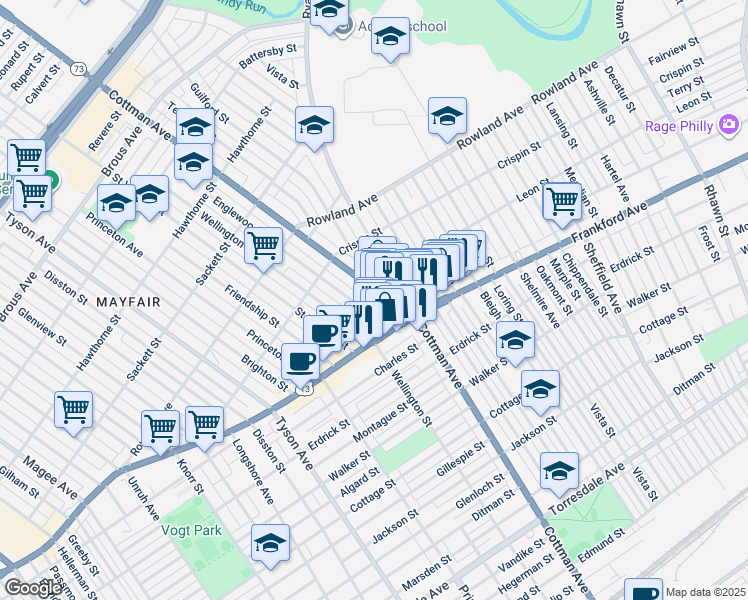This screenshot has height=600, width=748.
Task: Select the Edmund St label
Action: point(601,545)
